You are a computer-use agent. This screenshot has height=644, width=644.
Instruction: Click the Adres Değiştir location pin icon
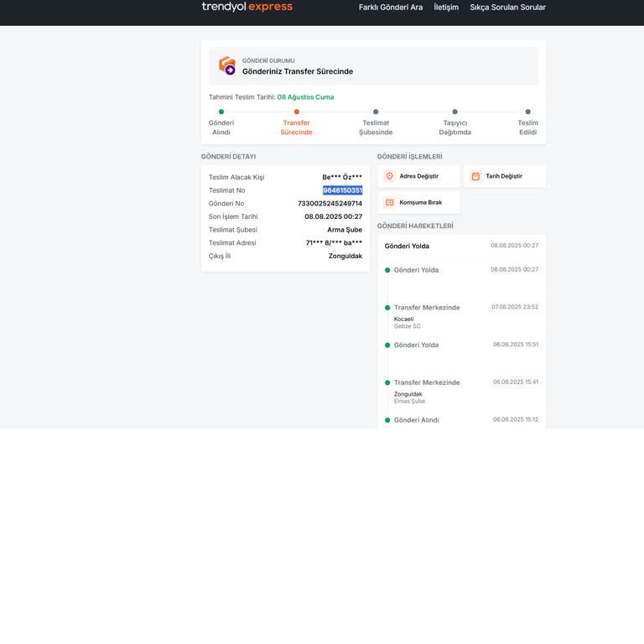(389, 176)
